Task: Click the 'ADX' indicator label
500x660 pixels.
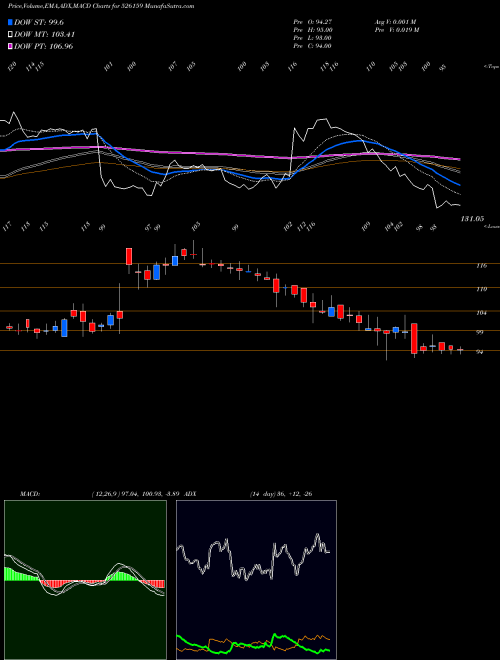Action: (x=191, y=494)
